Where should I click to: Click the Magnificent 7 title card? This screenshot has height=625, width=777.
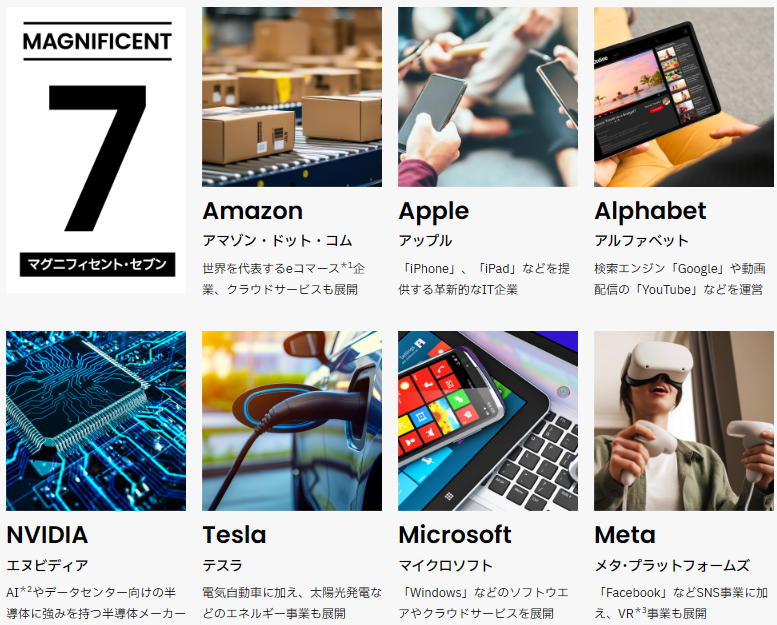click(x=96, y=150)
